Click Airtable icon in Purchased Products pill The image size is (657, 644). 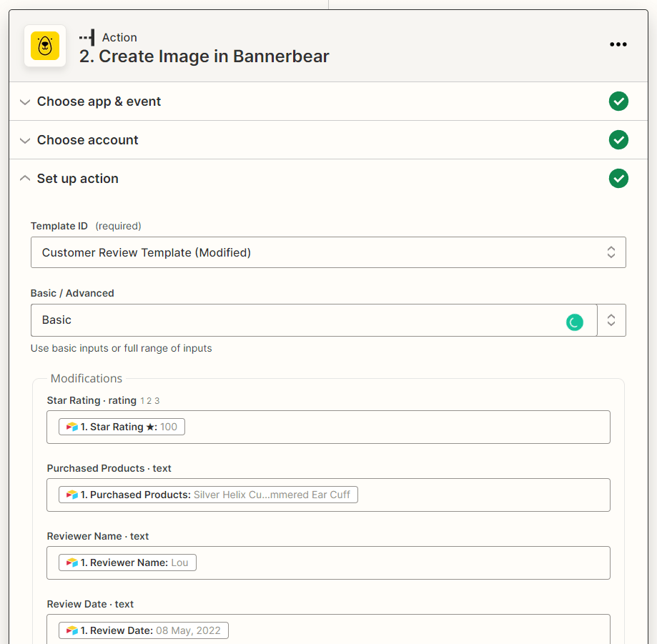[x=72, y=495]
